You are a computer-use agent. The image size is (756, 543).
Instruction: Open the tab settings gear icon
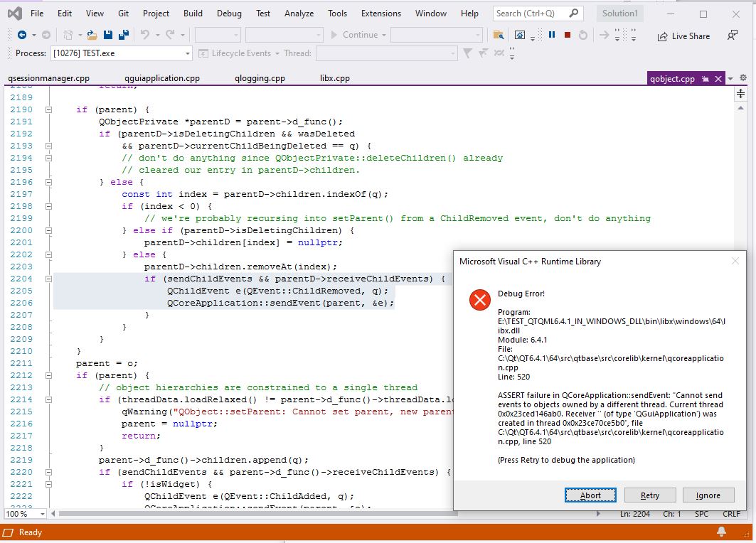pyautogui.click(x=743, y=77)
